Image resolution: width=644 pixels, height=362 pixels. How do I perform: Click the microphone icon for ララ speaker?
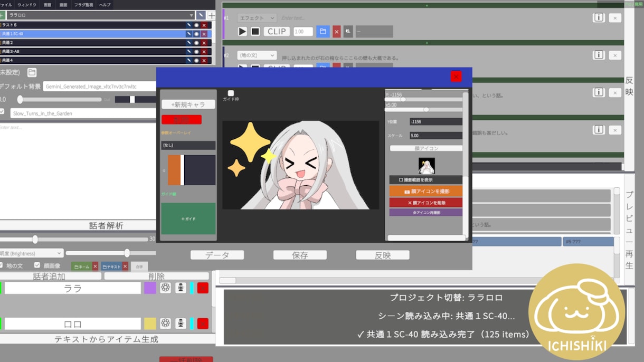pos(181,288)
